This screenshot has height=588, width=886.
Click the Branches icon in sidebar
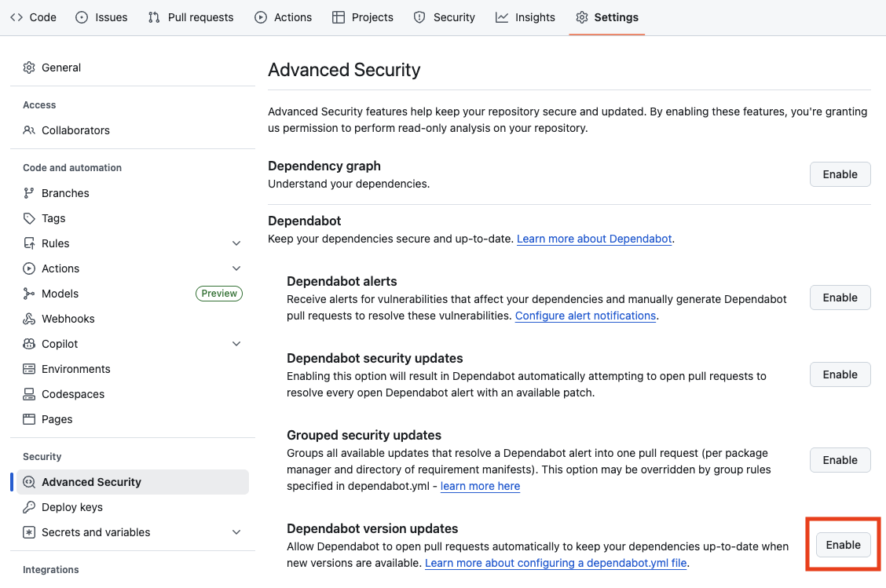coord(29,193)
